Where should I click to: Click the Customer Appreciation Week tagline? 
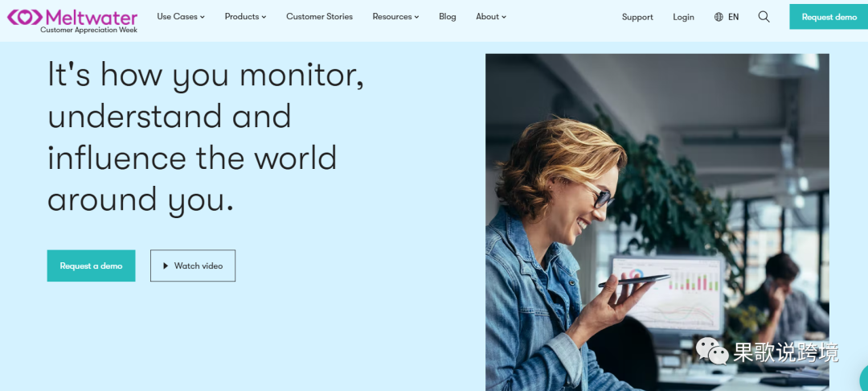point(89,30)
